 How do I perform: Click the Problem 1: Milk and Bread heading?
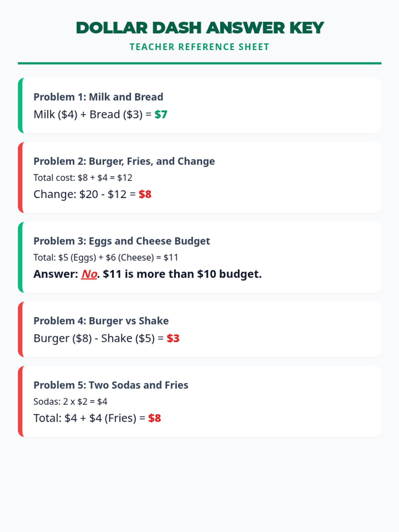[98, 97]
